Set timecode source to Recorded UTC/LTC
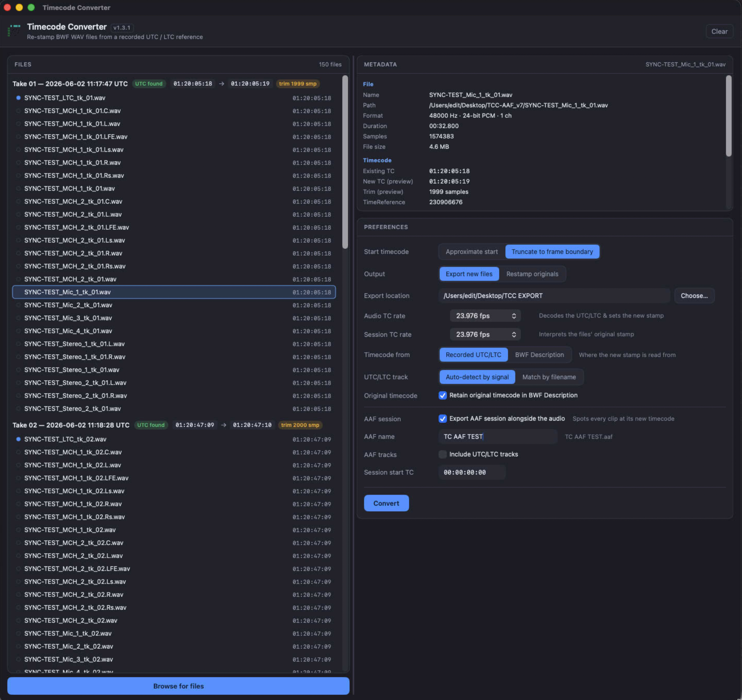The height and width of the screenshot is (700, 742). point(473,355)
